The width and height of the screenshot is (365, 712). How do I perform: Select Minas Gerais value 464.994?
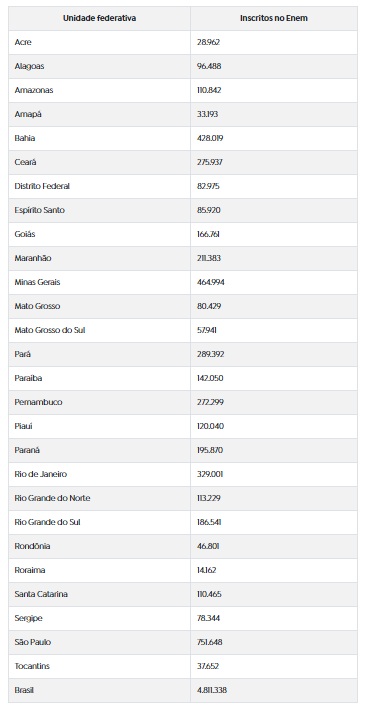click(x=211, y=282)
